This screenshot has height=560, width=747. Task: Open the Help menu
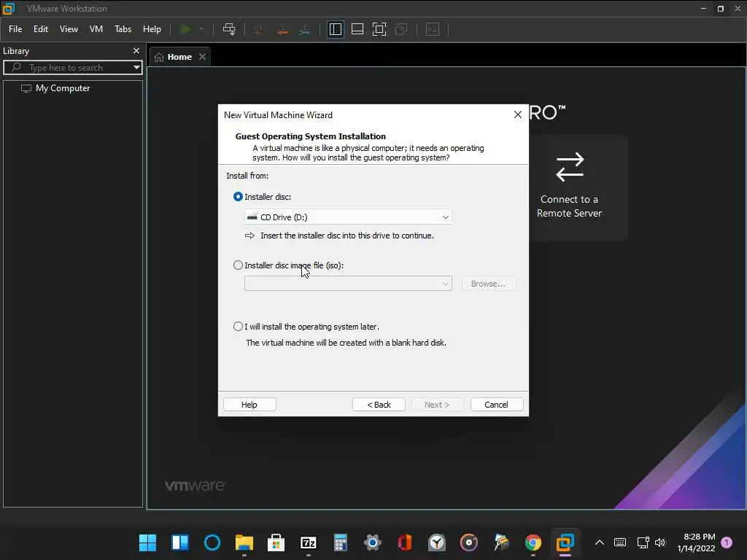152,29
